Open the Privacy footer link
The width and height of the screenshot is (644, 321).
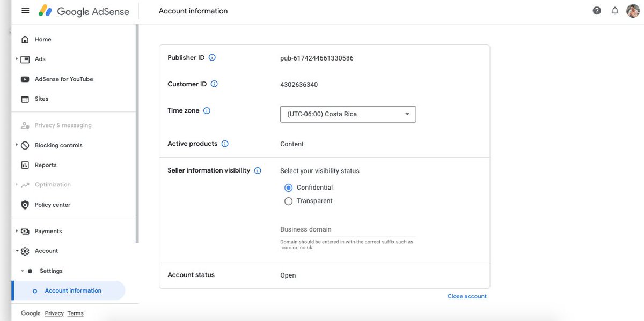54,313
